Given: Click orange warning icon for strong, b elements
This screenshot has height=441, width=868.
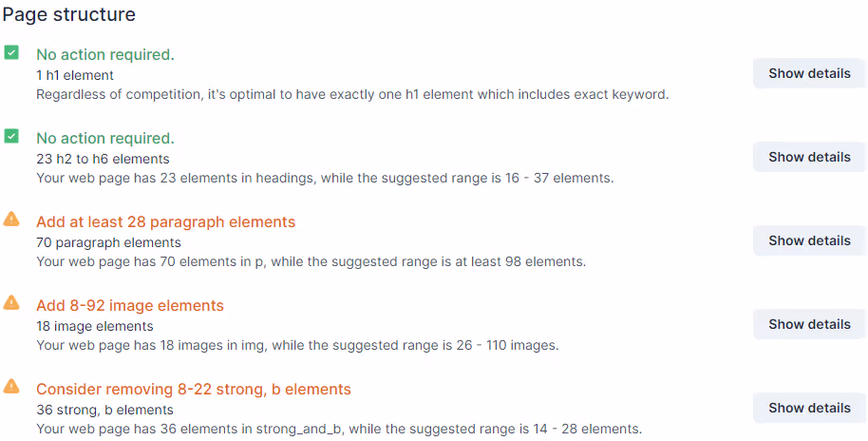Looking at the screenshot, I should point(11,387).
